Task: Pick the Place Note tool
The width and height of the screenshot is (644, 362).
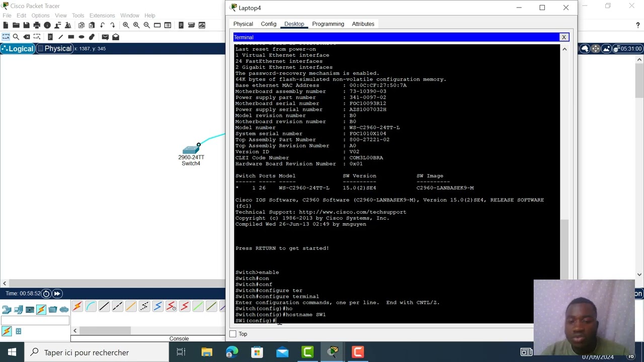Action: tap(50, 37)
